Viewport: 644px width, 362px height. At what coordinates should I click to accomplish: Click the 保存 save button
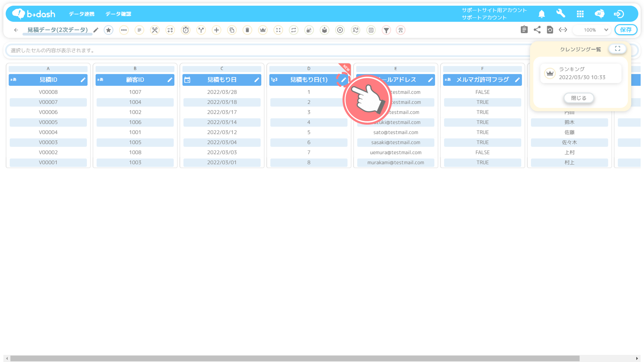click(x=626, y=30)
